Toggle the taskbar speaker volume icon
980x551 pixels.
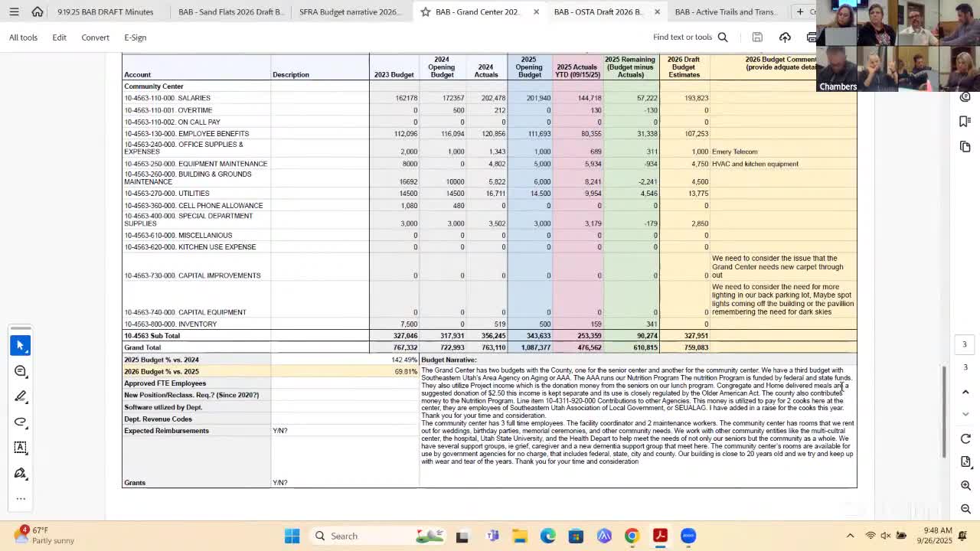click(x=886, y=536)
